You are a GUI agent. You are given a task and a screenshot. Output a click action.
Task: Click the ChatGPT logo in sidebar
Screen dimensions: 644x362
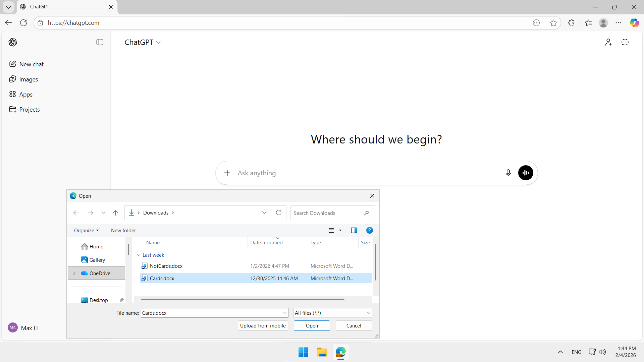click(13, 42)
